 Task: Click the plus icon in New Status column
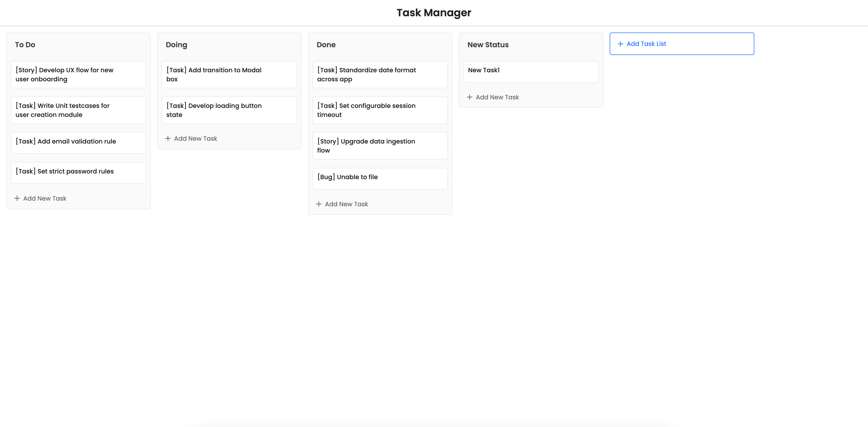(x=470, y=97)
